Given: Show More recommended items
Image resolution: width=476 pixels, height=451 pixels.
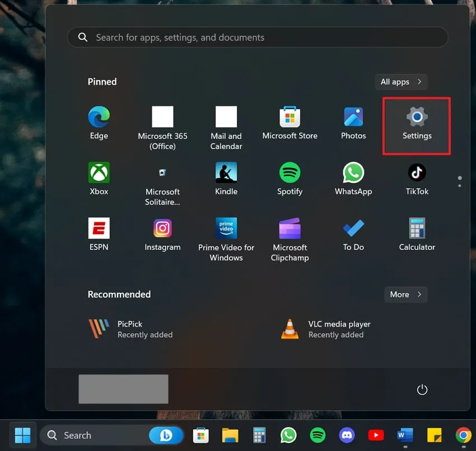Looking at the screenshot, I should (x=405, y=295).
